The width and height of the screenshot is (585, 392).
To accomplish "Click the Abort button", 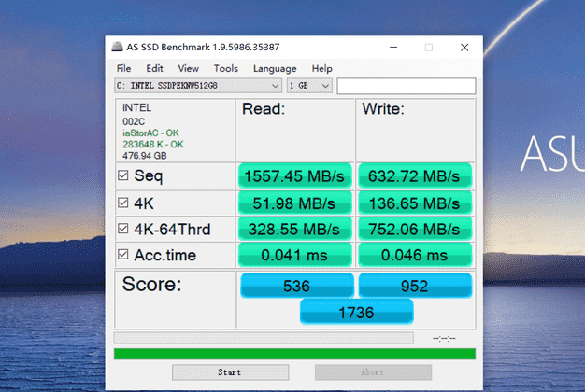I will 373,372.
